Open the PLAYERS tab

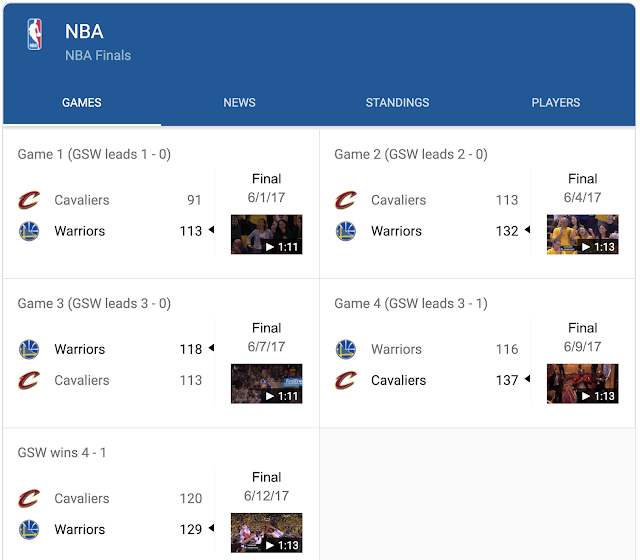pyautogui.click(x=556, y=102)
